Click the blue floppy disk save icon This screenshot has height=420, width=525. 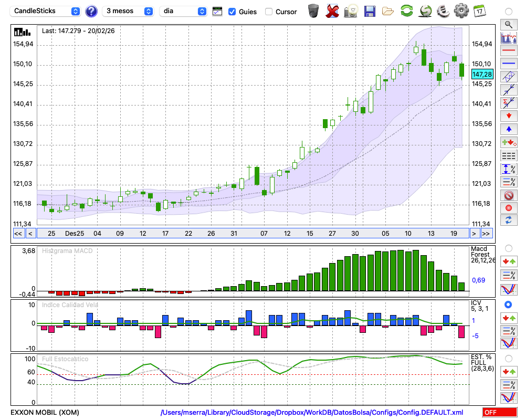pos(370,10)
